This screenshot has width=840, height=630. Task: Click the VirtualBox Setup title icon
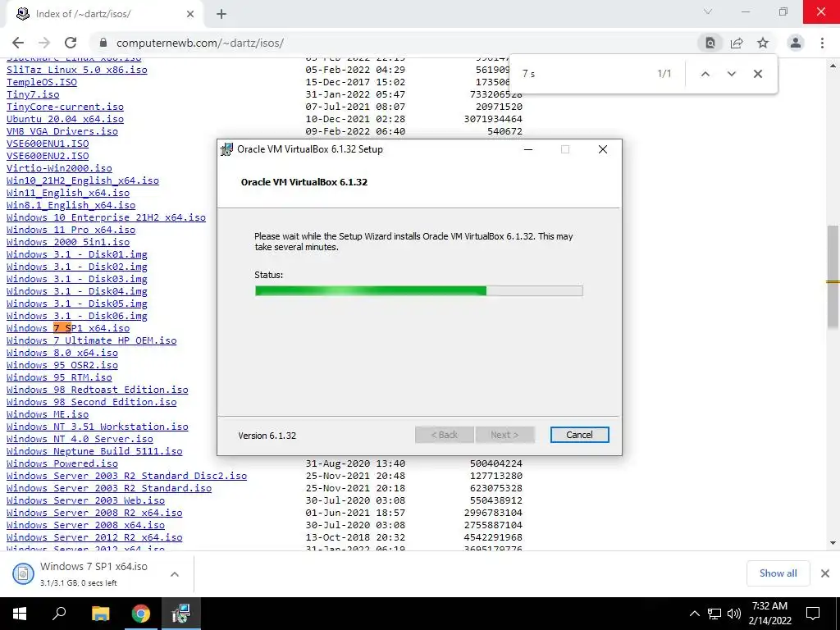pos(227,149)
